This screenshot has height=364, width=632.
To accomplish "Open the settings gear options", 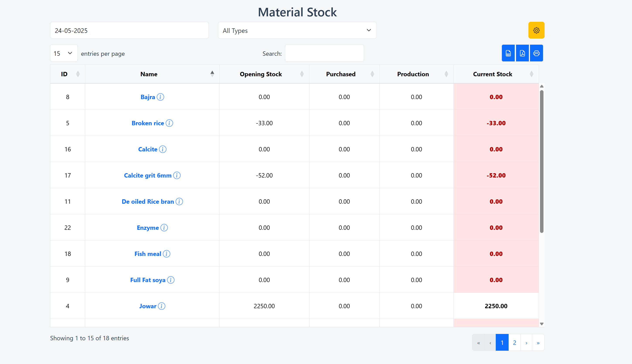I will click(536, 30).
